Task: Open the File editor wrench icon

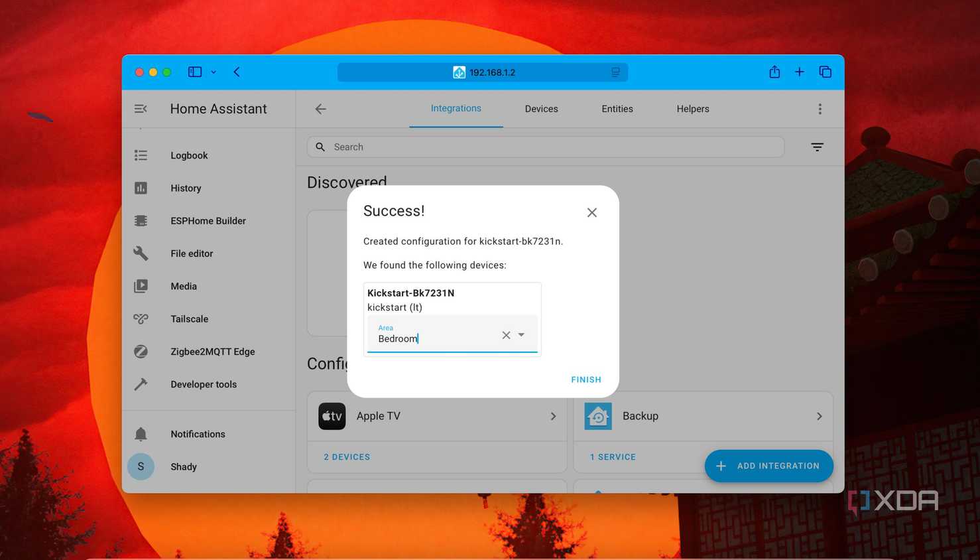Action: coord(141,253)
